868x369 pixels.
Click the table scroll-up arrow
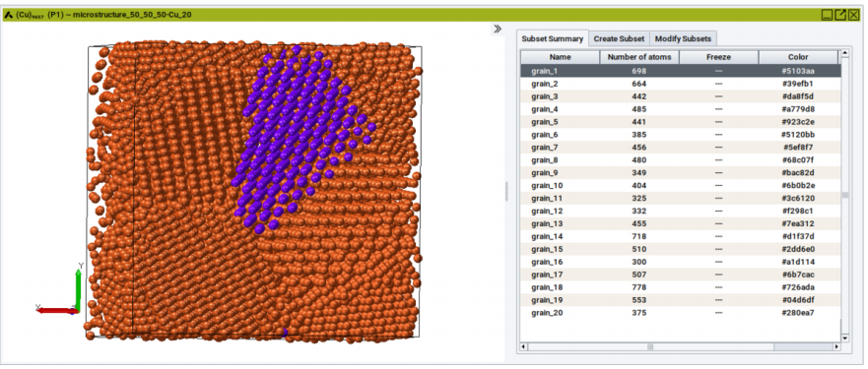pyautogui.click(x=844, y=54)
